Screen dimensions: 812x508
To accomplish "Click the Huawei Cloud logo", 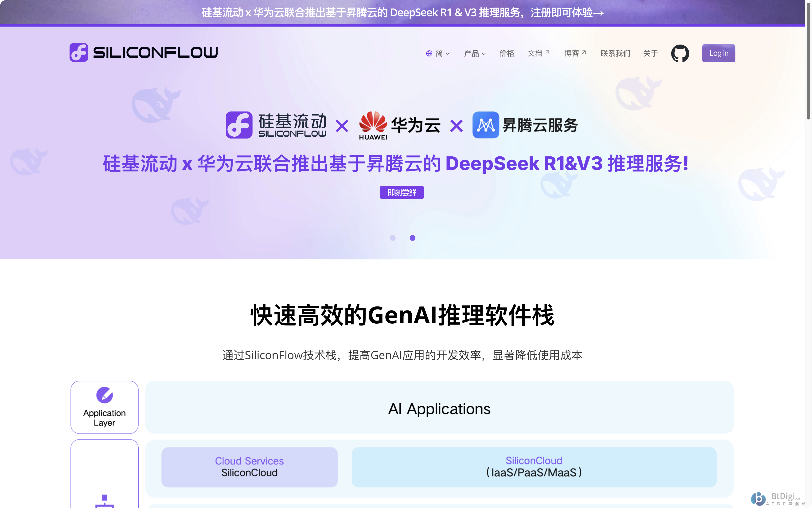I will point(399,125).
